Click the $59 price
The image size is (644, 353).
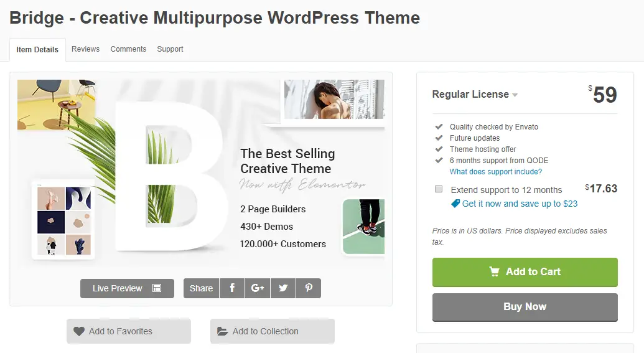point(602,95)
